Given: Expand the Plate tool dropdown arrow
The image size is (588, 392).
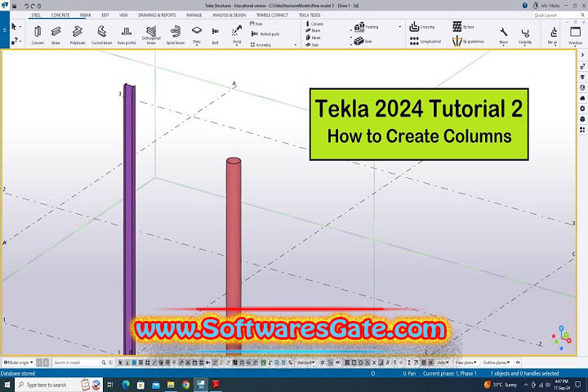Looking at the screenshot, I should [x=197, y=44].
